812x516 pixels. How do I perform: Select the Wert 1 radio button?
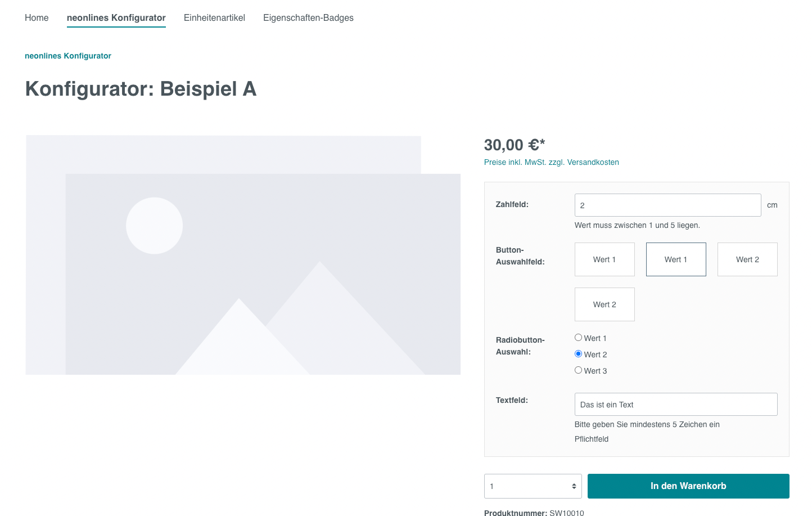pos(578,338)
